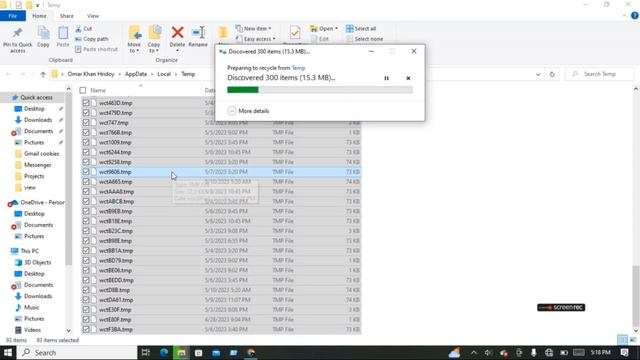This screenshot has height=360, width=640.
Task: Go to Omar Khan Hridoy in path
Action: point(91,74)
